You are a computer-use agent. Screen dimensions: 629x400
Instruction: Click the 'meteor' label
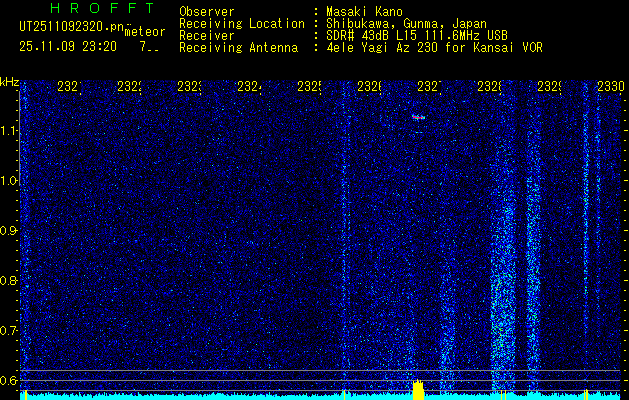tap(145, 32)
